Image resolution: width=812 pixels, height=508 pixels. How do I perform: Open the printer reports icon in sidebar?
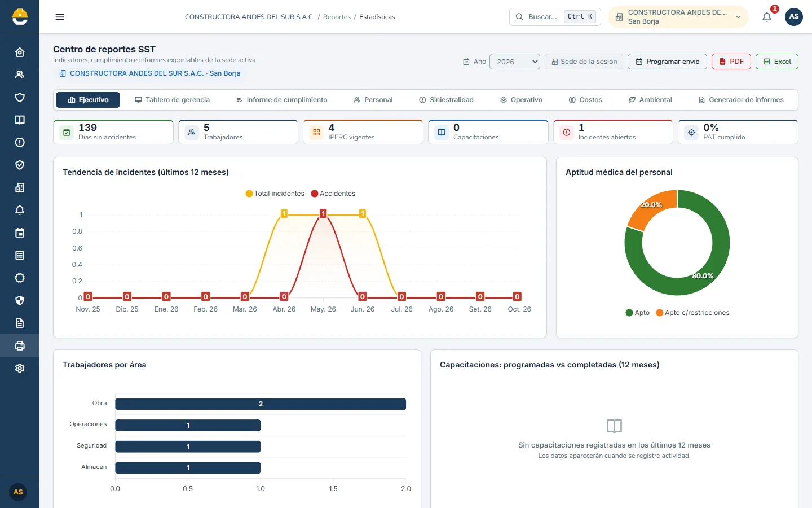[20, 346]
